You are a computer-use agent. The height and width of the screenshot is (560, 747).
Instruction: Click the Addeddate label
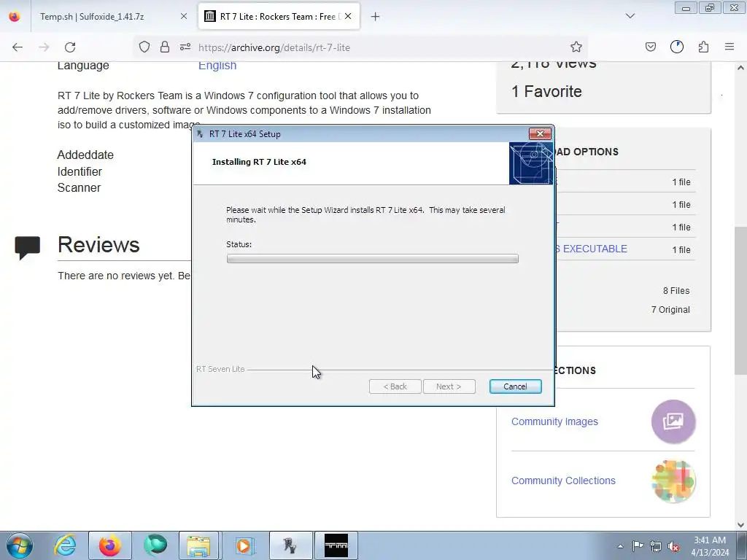(x=85, y=155)
